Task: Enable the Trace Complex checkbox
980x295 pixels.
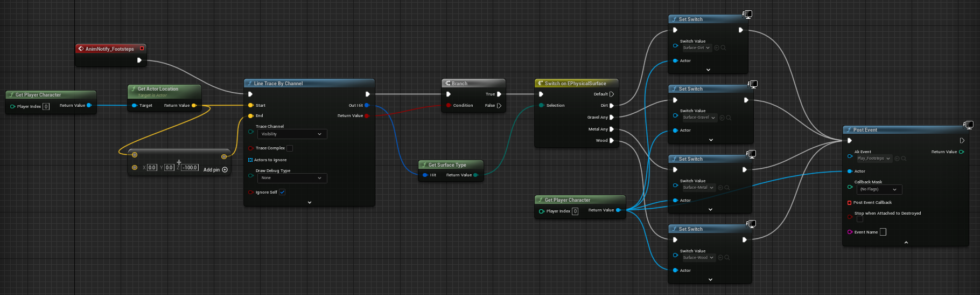Action: pos(290,148)
